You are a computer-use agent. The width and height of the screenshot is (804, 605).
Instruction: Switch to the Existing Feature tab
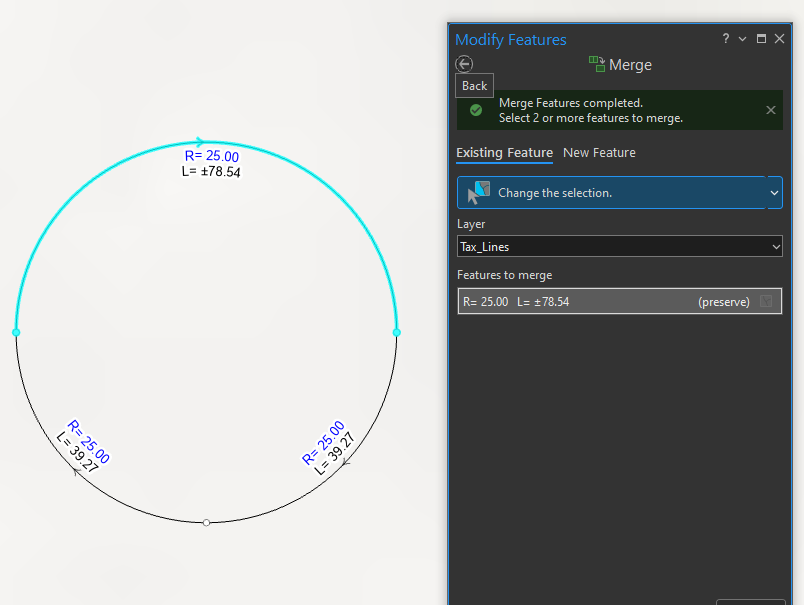click(505, 153)
